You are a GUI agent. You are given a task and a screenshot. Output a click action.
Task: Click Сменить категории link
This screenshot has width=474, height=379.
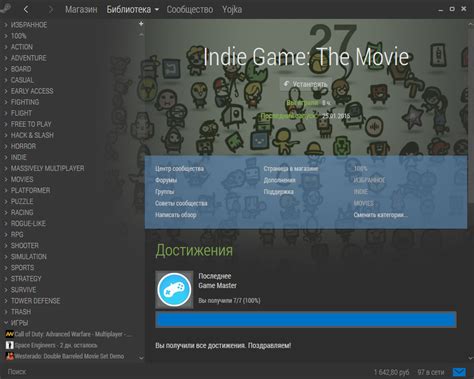click(x=381, y=215)
